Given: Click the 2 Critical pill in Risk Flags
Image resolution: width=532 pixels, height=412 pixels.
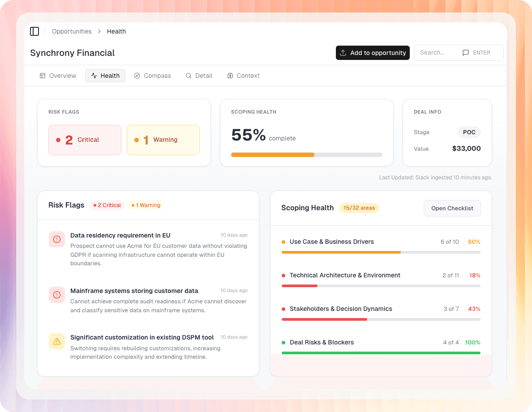Looking at the screenshot, I should (107, 205).
